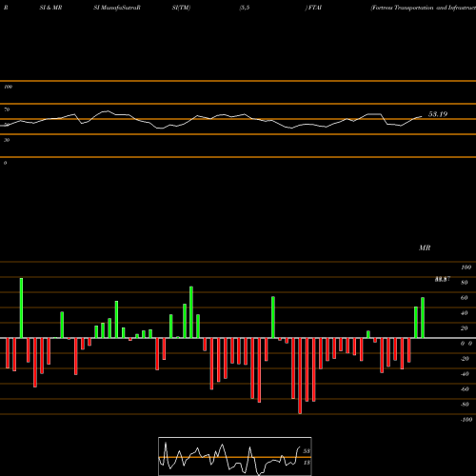This screenshot has height=476, width=476.
Task: Click the 15 value in the mini chart
Action: (x=307, y=463)
